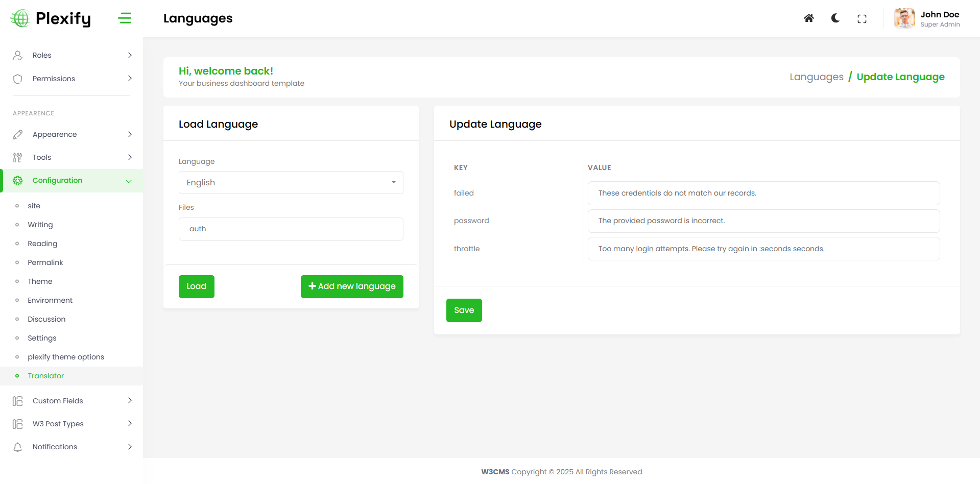Click the Custom Fields sidebar icon
The width and height of the screenshot is (980, 484).
(18, 401)
